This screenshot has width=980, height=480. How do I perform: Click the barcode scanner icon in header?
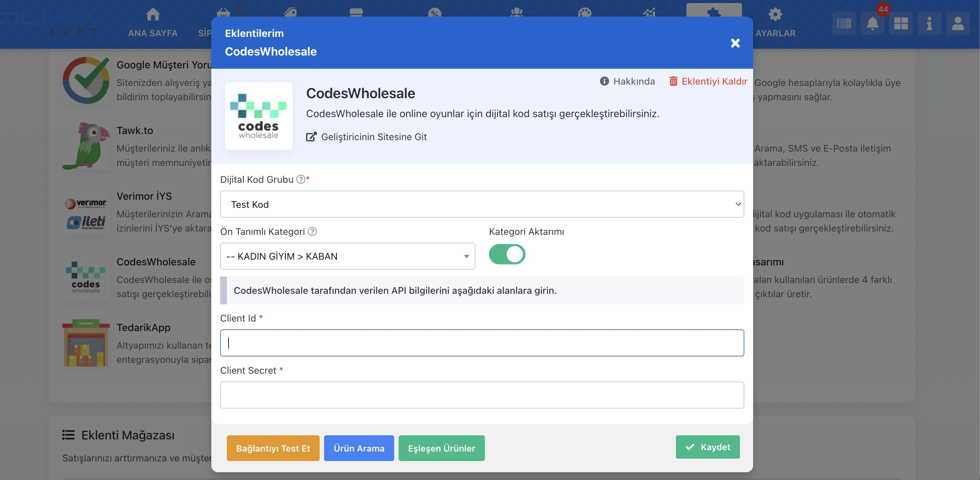tap(844, 24)
